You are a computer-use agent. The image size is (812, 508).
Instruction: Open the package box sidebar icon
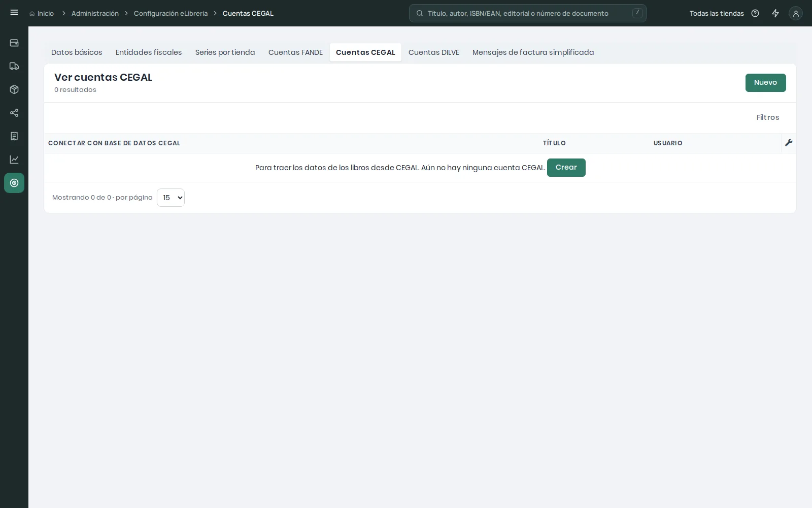pos(14,89)
